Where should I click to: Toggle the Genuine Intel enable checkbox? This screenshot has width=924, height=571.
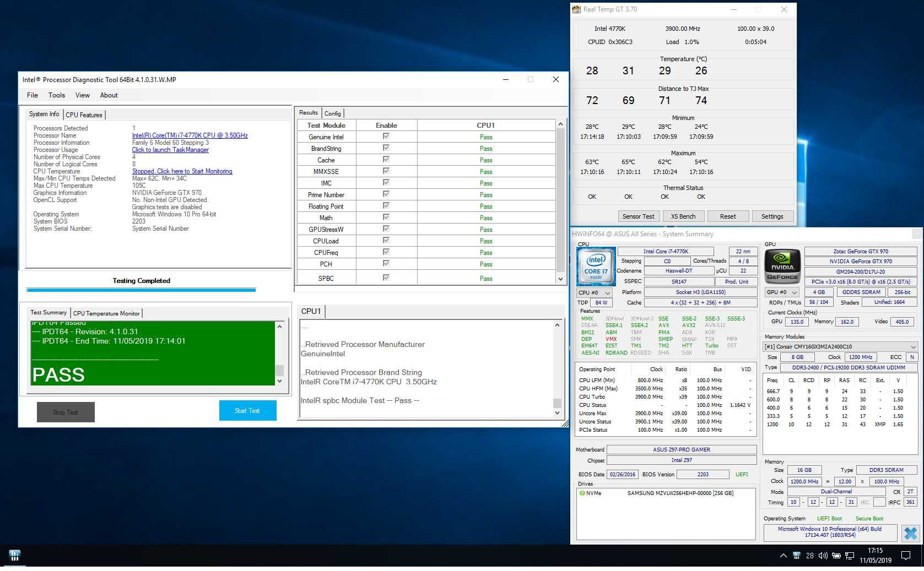point(386,137)
